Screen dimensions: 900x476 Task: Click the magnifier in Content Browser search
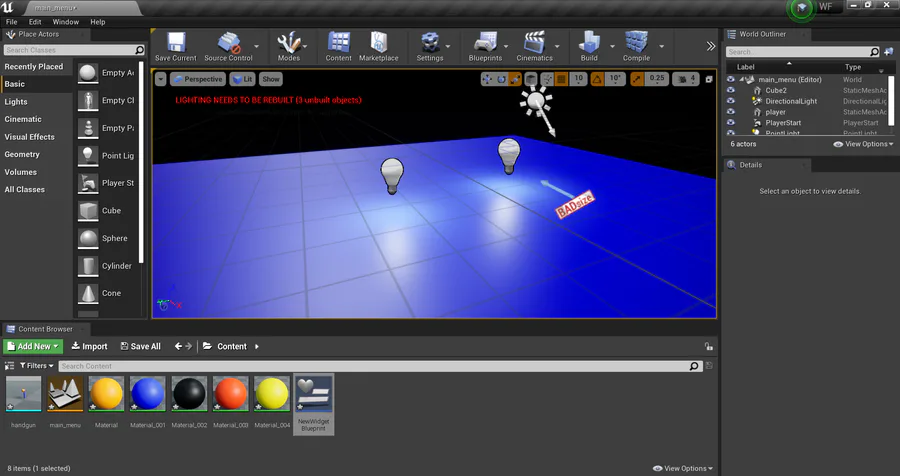click(694, 366)
